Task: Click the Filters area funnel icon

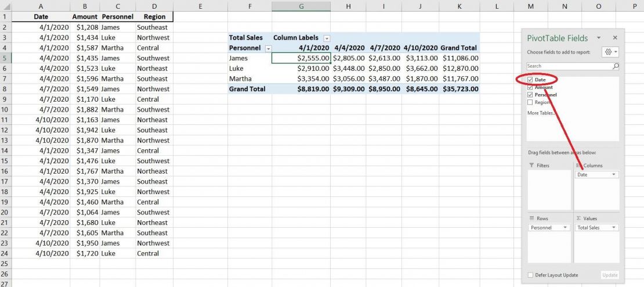Action: 531,166
